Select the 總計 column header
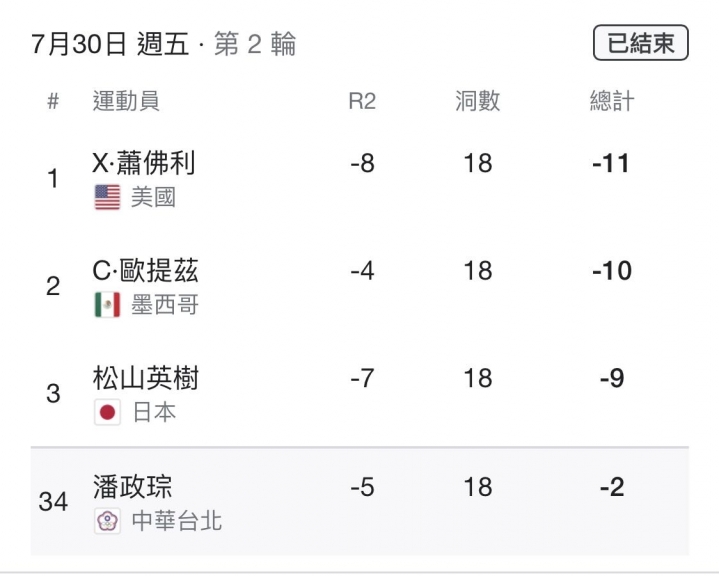Viewport: 720px width, 576px height. pyautogui.click(x=612, y=101)
